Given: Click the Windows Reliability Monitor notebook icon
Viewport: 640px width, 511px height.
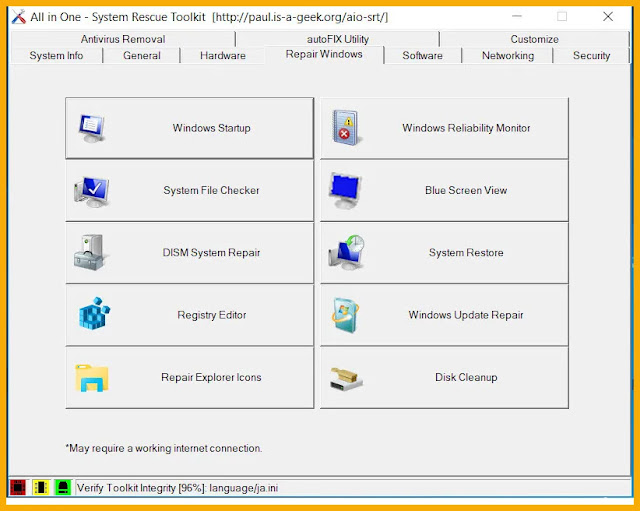Looking at the screenshot, I should (x=346, y=128).
